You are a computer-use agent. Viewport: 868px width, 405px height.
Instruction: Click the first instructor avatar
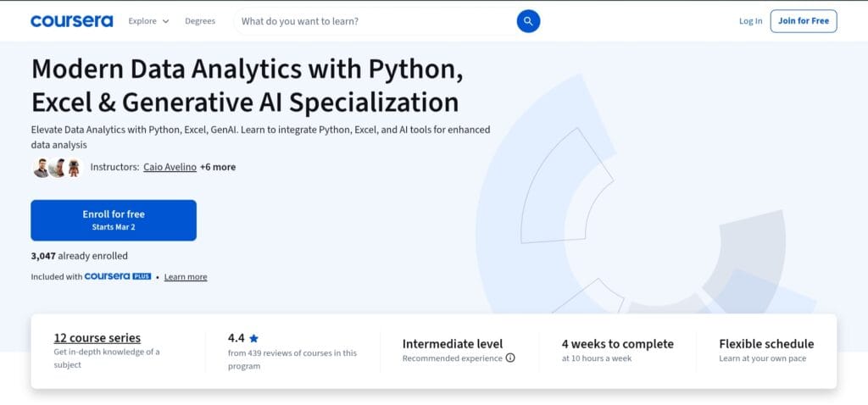tap(41, 167)
